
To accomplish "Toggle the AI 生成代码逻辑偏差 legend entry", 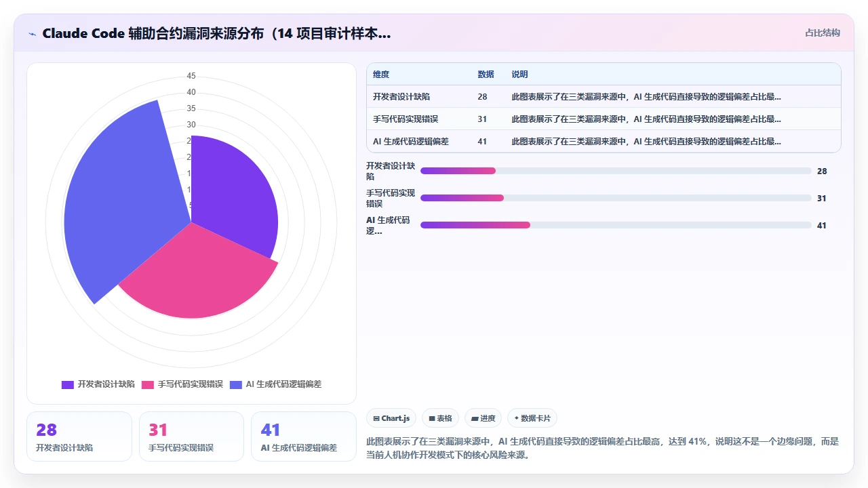I will (x=276, y=384).
